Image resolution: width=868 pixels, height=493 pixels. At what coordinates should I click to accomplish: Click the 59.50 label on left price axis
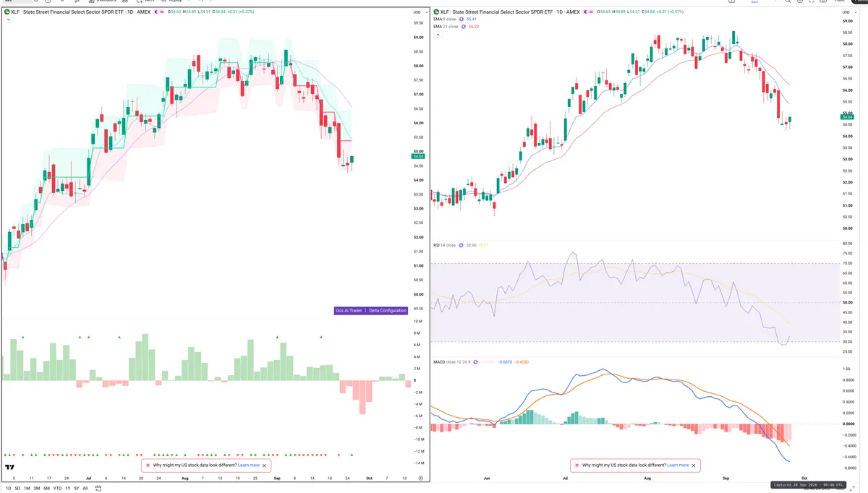pyautogui.click(x=418, y=23)
